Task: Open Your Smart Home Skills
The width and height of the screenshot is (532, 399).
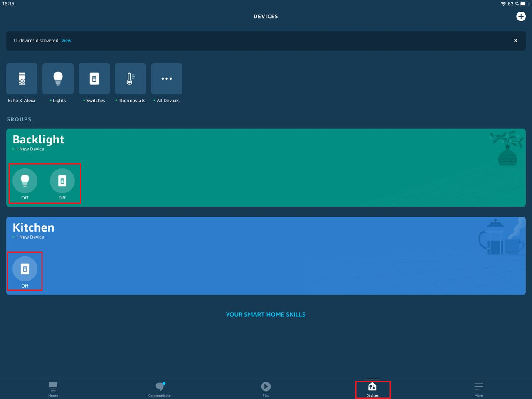Action: [x=266, y=314]
